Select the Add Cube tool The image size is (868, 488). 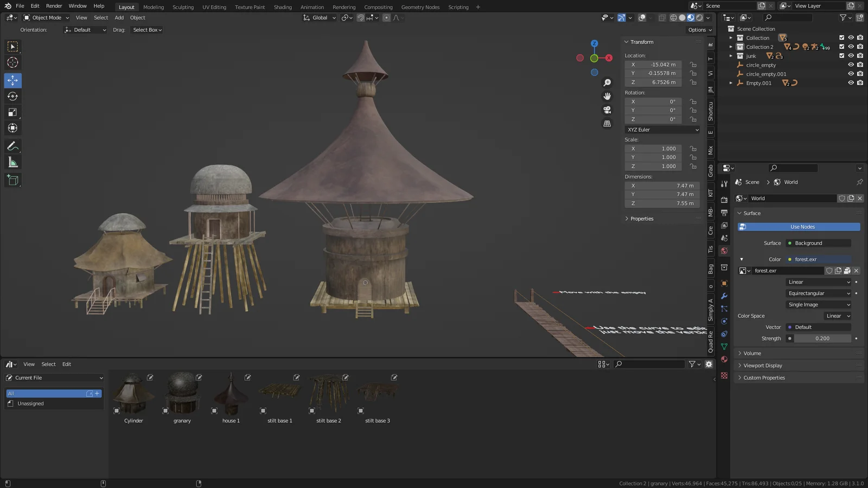pos(12,180)
